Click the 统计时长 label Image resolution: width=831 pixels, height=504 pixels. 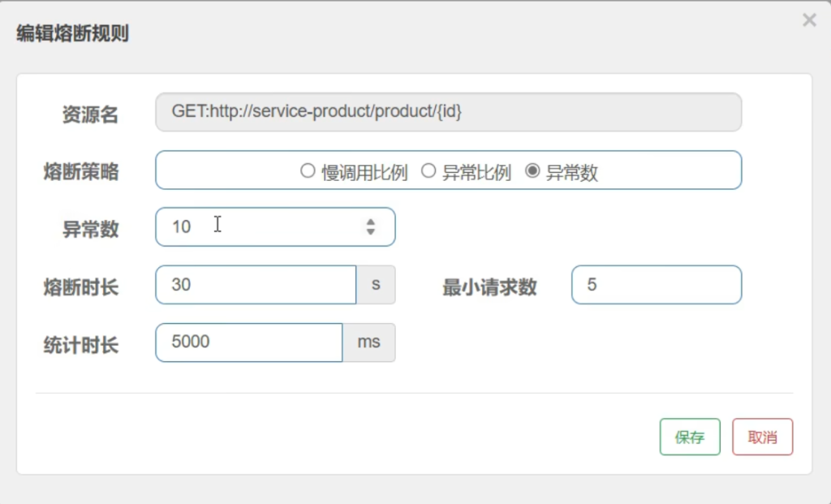(81, 345)
